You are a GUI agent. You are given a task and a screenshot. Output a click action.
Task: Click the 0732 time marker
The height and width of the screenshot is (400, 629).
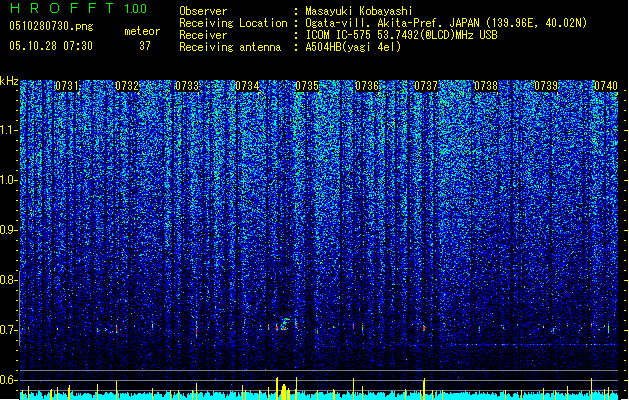pyautogui.click(x=127, y=86)
